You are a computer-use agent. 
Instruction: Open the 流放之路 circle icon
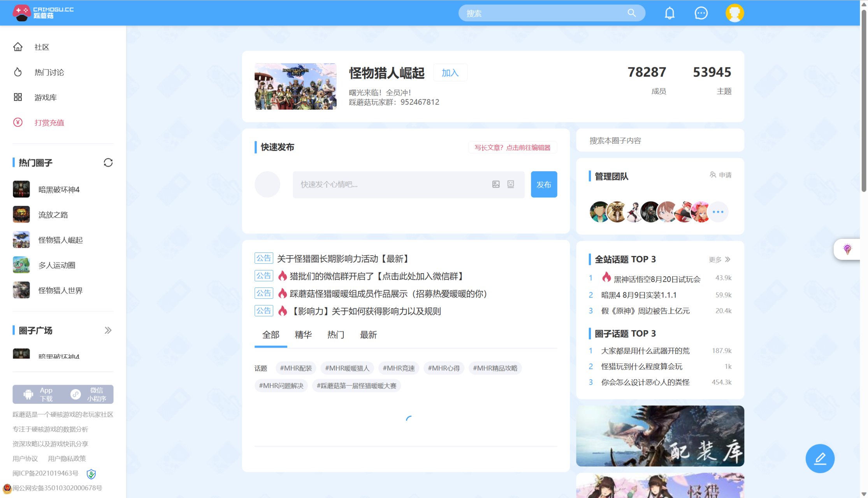(21, 215)
